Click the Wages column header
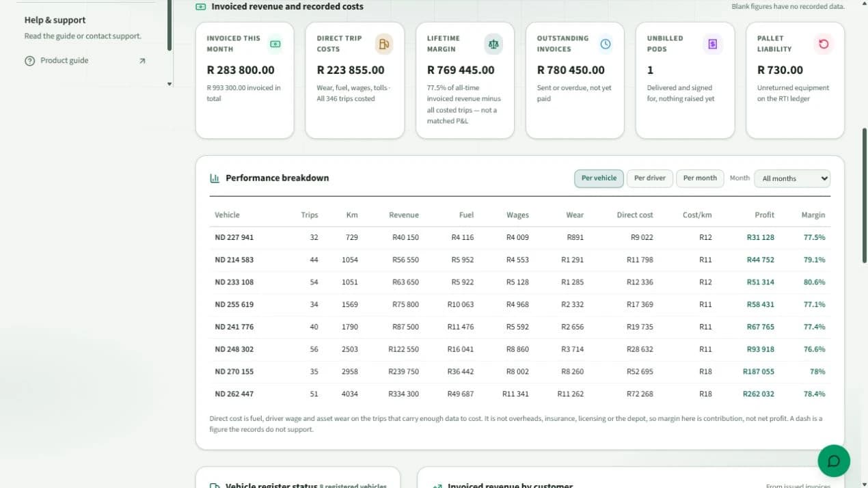Screen dimensions: 868x488 click(x=517, y=215)
